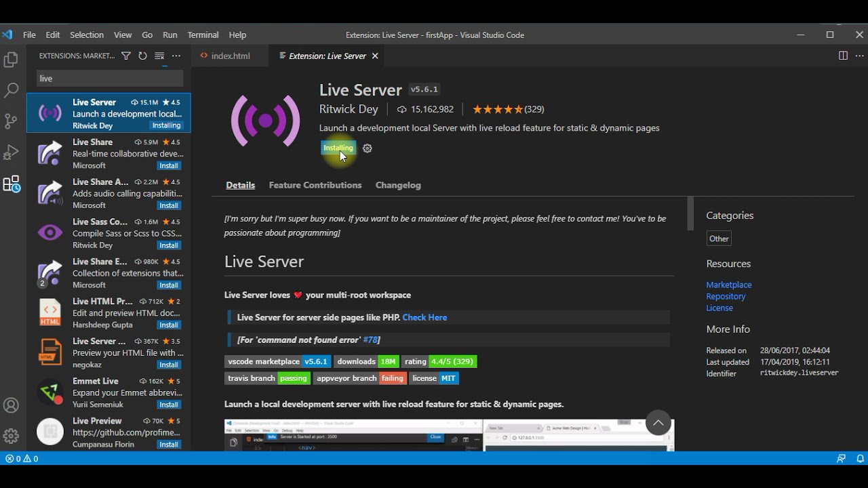Image resolution: width=868 pixels, height=488 pixels.
Task: Open the #78 issue link
Action: click(x=370, y=340)
